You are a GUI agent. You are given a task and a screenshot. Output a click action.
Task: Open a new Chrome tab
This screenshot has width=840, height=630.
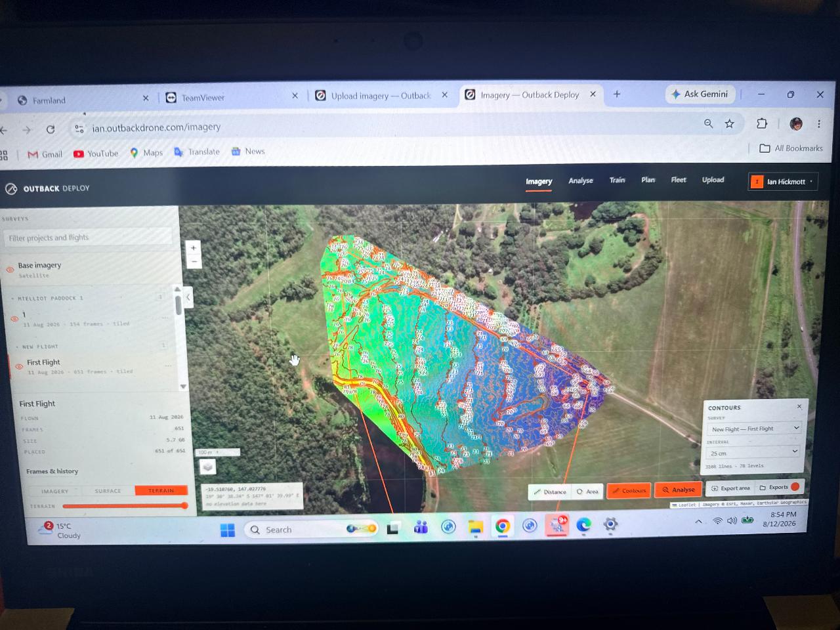tap(617, 94)
